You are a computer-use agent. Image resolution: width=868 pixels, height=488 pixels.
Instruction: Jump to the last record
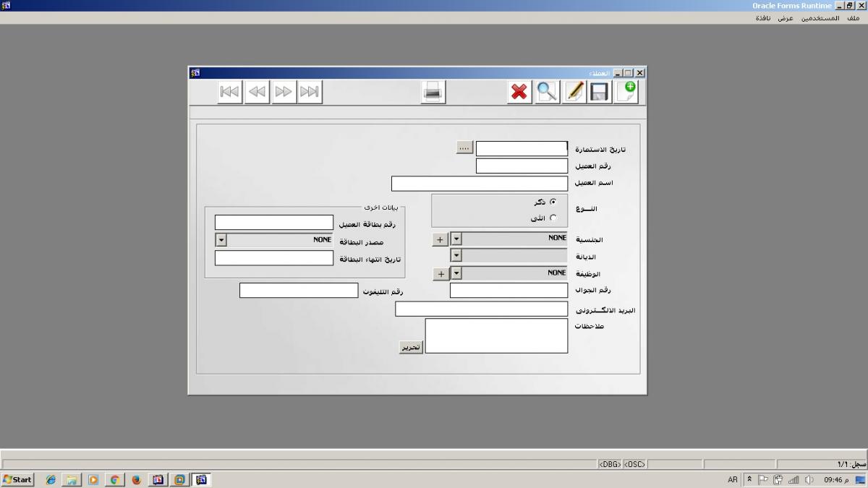pyautogui.click(x=310, y=92)
